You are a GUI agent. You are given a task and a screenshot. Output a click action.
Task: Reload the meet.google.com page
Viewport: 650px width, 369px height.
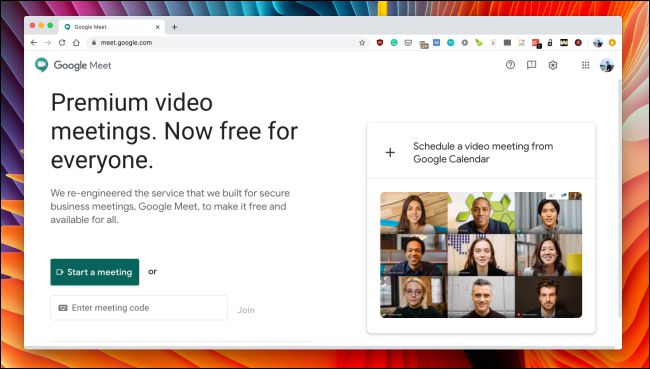pyautogui.click(x=62, y=43)
